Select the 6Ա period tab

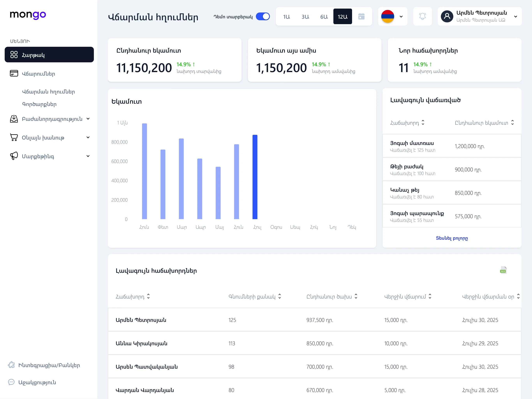click(324, 17)
